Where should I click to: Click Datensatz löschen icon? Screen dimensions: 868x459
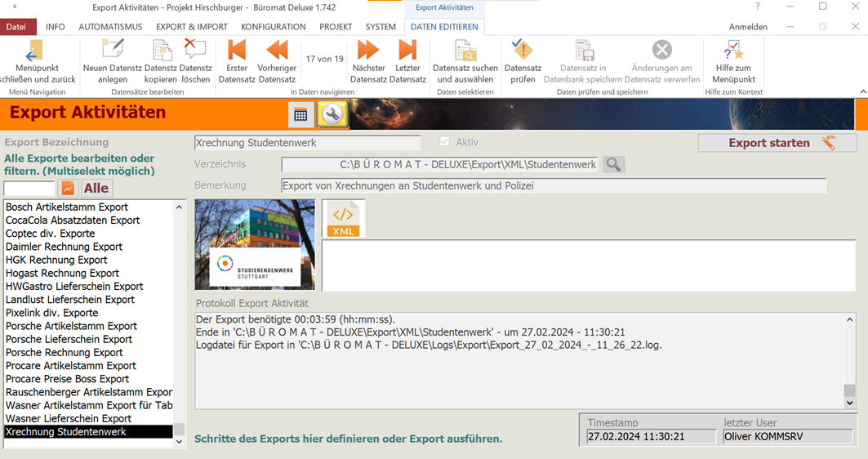(x=195, y=51)
